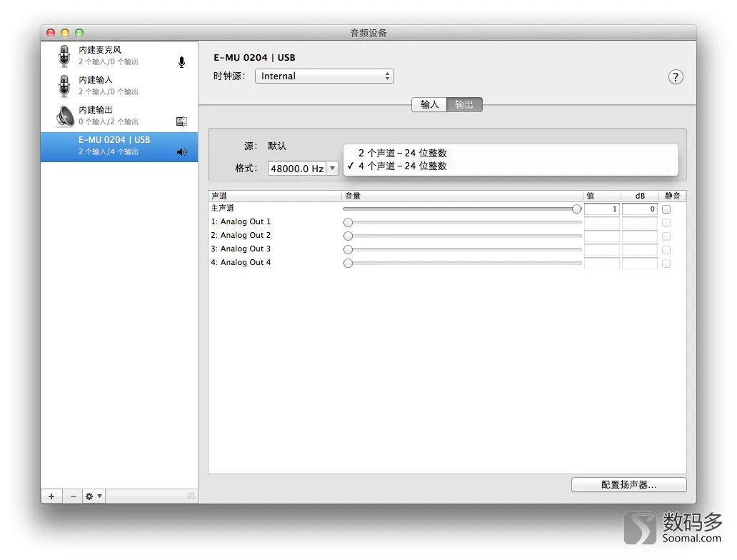
Task: Close the 音频设备 window
Action: coord(51,32)
